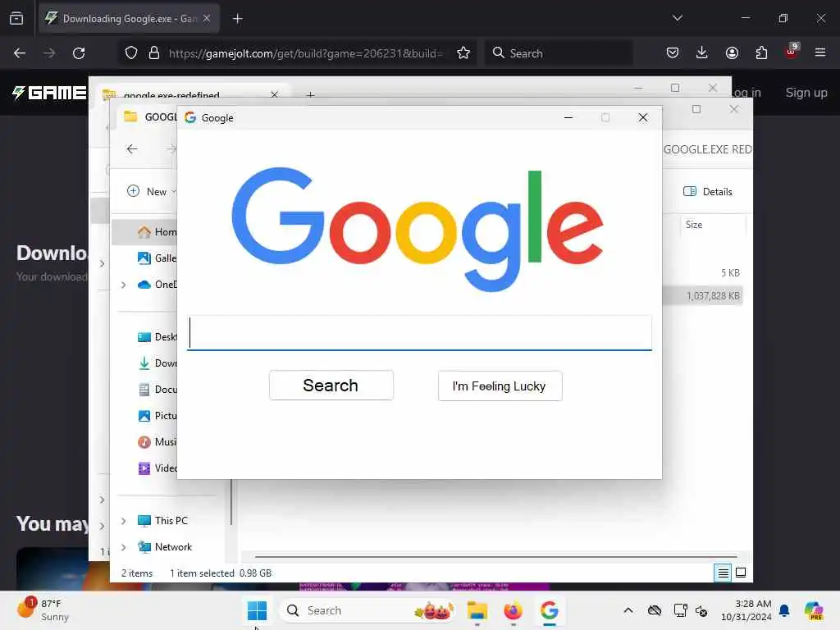Click the Search button in Google window

point(331,386)
